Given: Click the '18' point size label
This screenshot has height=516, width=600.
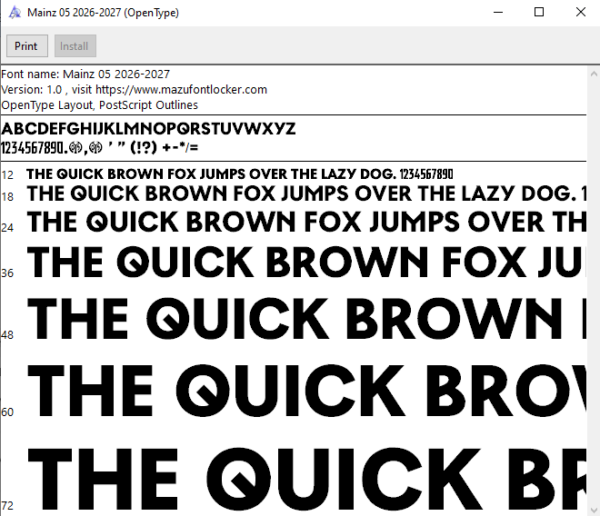Looking at the screenshot, I should (x=7, y=197).
